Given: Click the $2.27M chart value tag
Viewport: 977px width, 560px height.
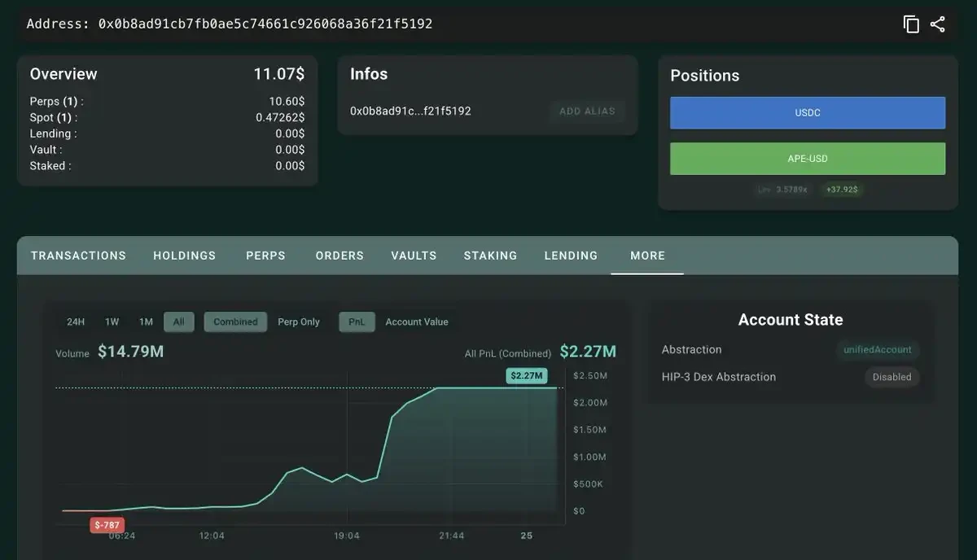Looking at the screenshot, I should pos(526,377).
